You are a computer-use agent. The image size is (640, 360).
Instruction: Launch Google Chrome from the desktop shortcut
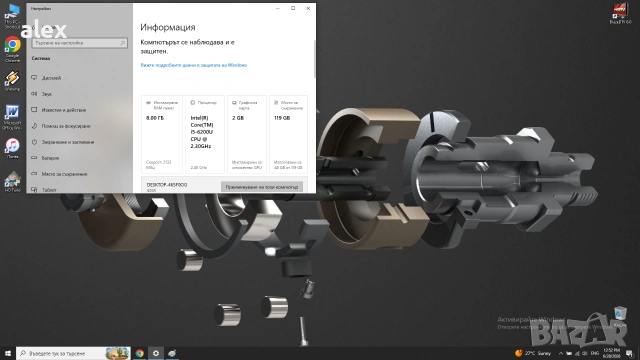tap(12, 49)
